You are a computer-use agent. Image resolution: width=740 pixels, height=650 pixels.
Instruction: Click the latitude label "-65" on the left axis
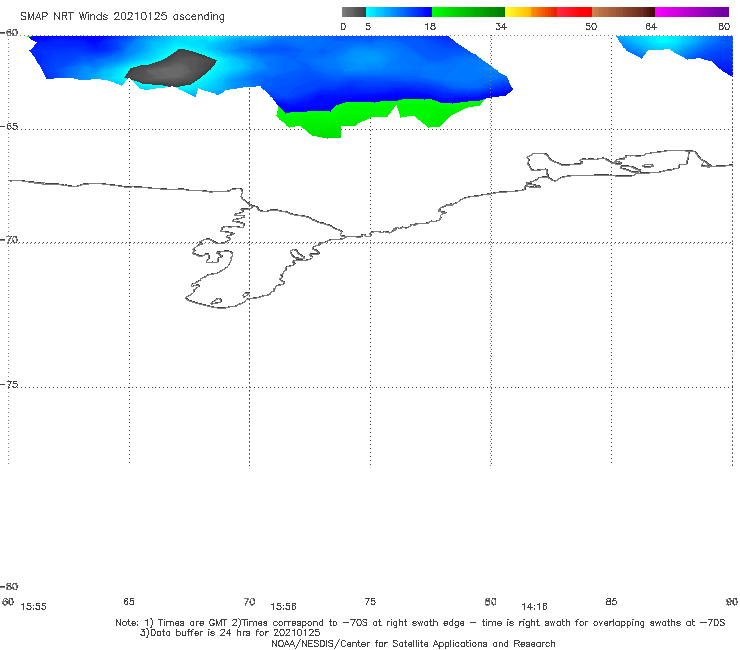tap(9, 127)
